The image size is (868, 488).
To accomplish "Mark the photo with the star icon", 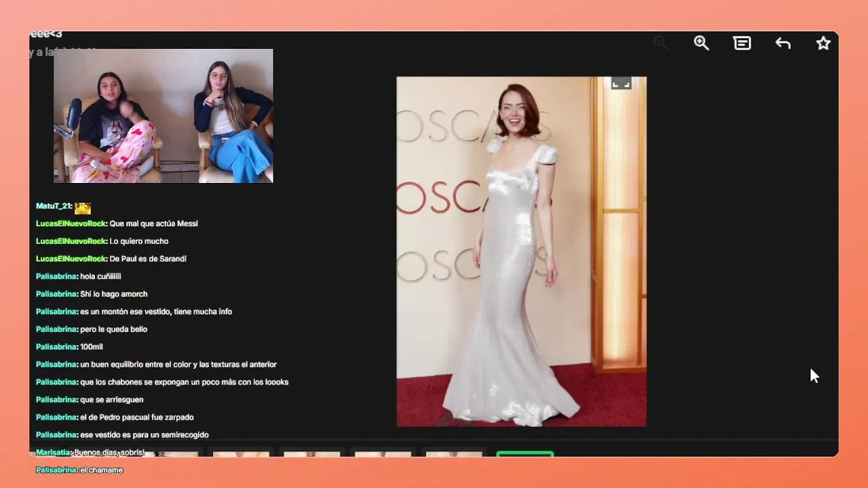I will 823,43.
